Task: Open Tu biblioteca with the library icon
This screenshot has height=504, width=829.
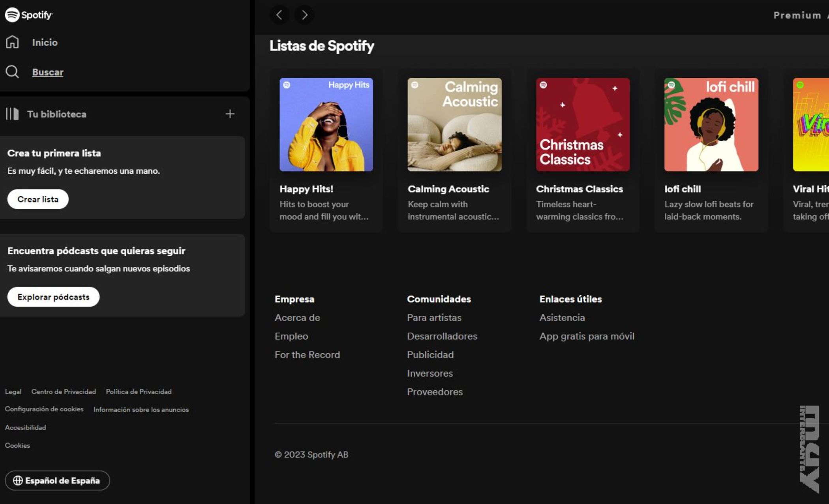Action: [x=12, y=114]
